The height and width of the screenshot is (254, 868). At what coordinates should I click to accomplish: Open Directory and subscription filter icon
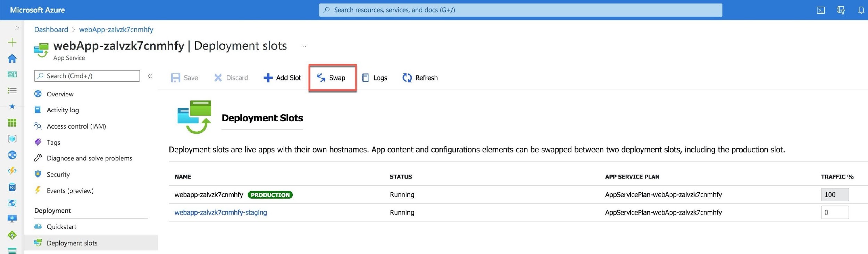(x=841, y=10)
